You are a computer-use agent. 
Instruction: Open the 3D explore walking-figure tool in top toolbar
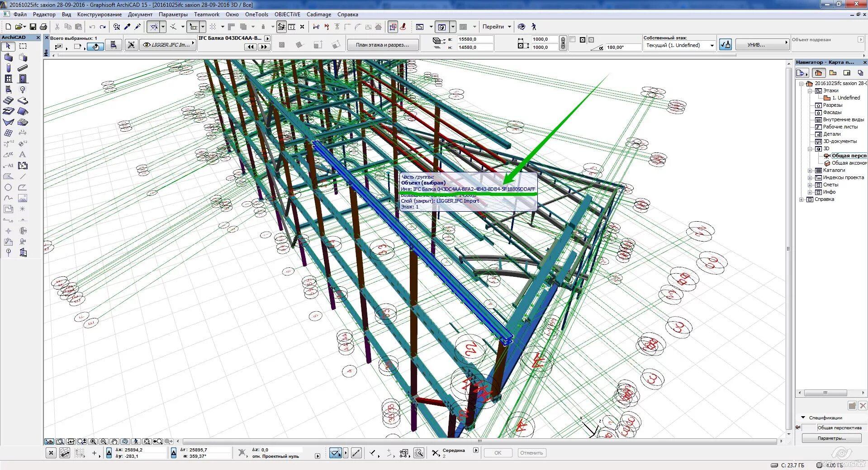pyautogui.click(x=534, y=27)
